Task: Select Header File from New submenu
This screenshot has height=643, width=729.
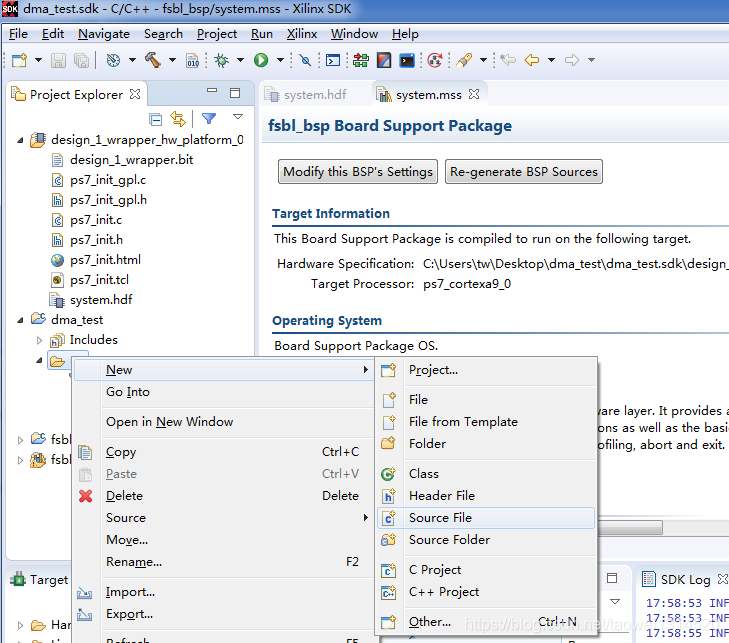Action: coord(486,496)
